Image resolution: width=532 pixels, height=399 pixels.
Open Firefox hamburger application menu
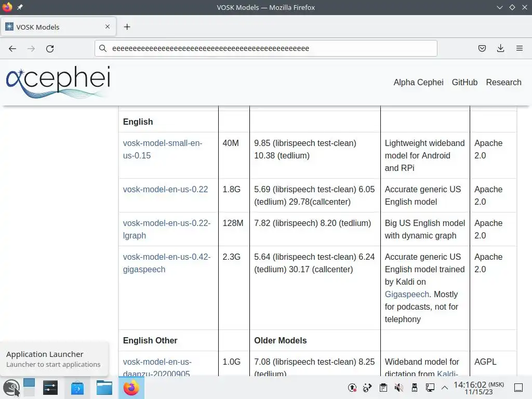[x=519, y=48]
